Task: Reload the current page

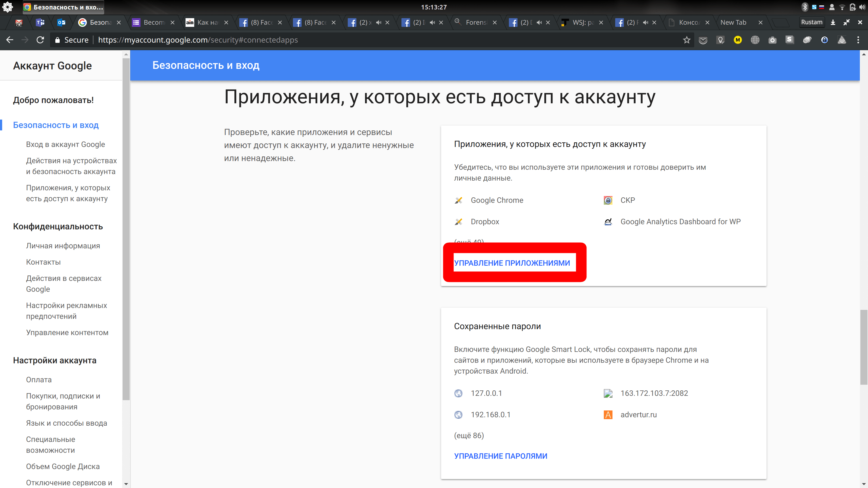Action: click(40, 40)
